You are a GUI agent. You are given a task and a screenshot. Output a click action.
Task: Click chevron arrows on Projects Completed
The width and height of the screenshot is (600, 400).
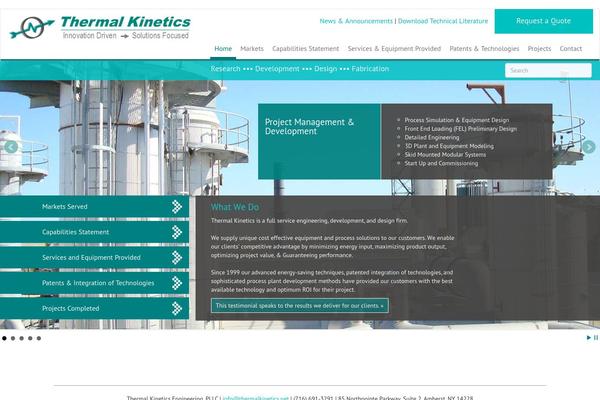pyautogui.click(x=177, y=309)
